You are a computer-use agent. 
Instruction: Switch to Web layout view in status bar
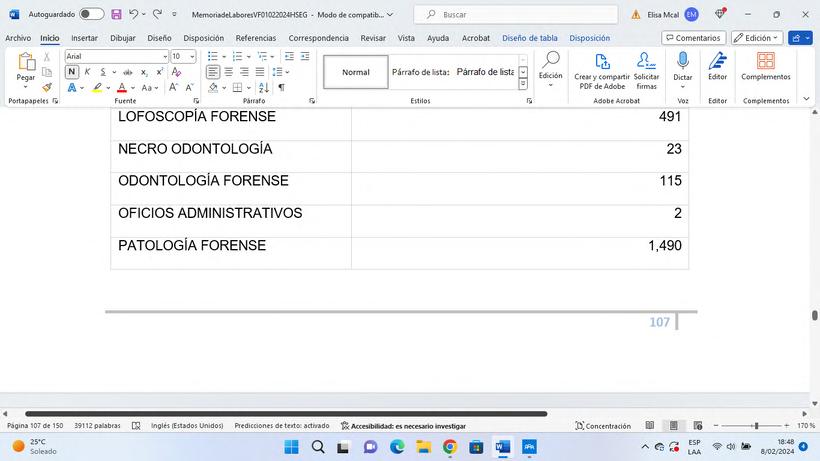point(698,425)
